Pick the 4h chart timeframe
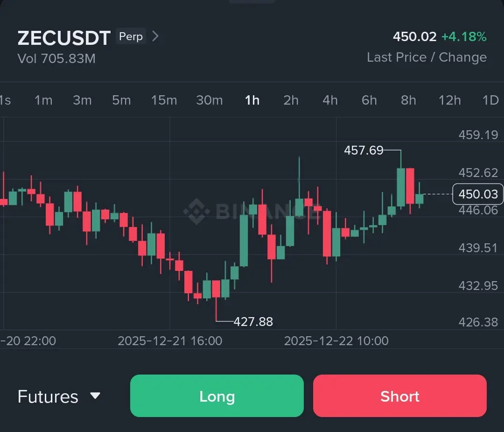504x432 pixels. pos(330,100)
